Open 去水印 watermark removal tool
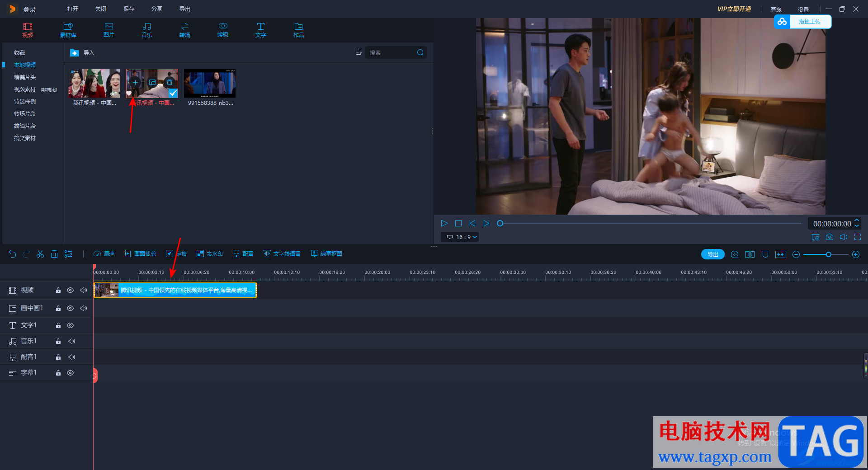 pos(210,254)
